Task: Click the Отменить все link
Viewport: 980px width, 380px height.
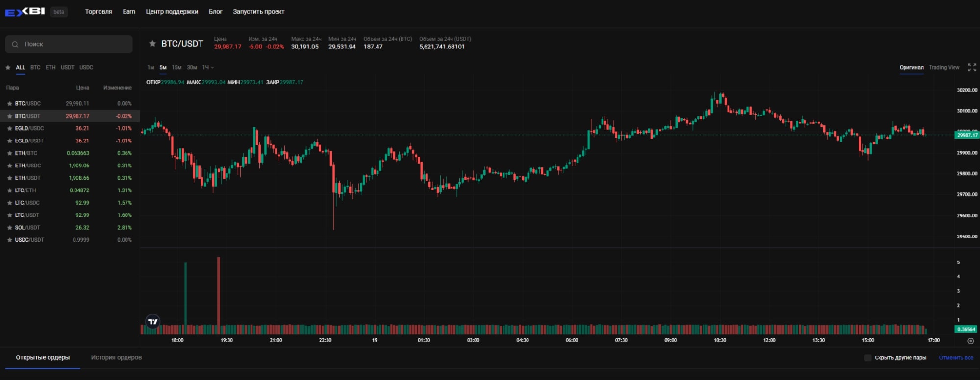Action: pos(956,358)
